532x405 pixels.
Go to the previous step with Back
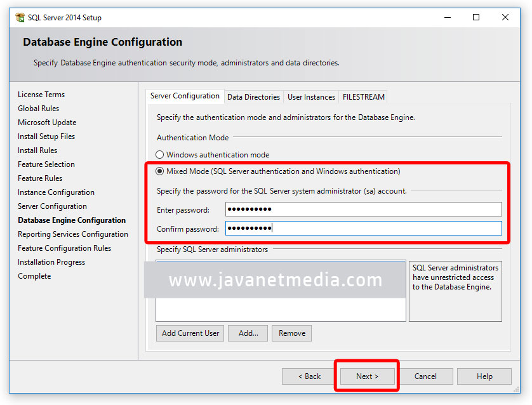309,376
